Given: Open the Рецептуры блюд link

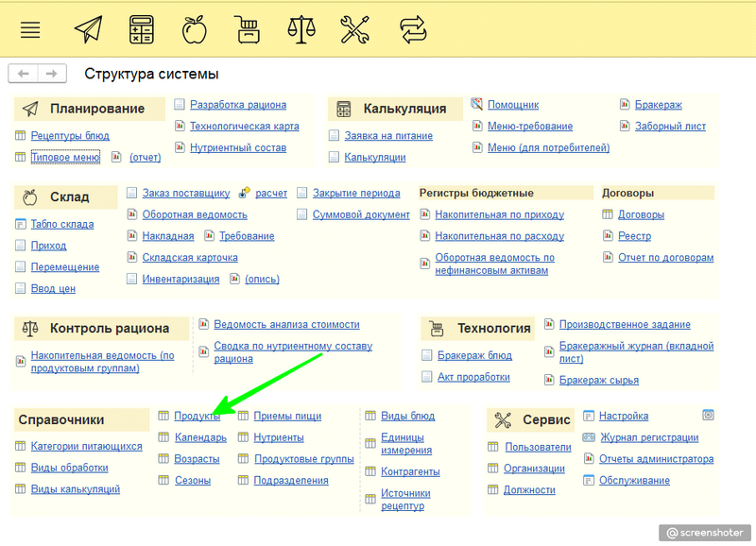Looking at the screenshot, I should 70,136.
